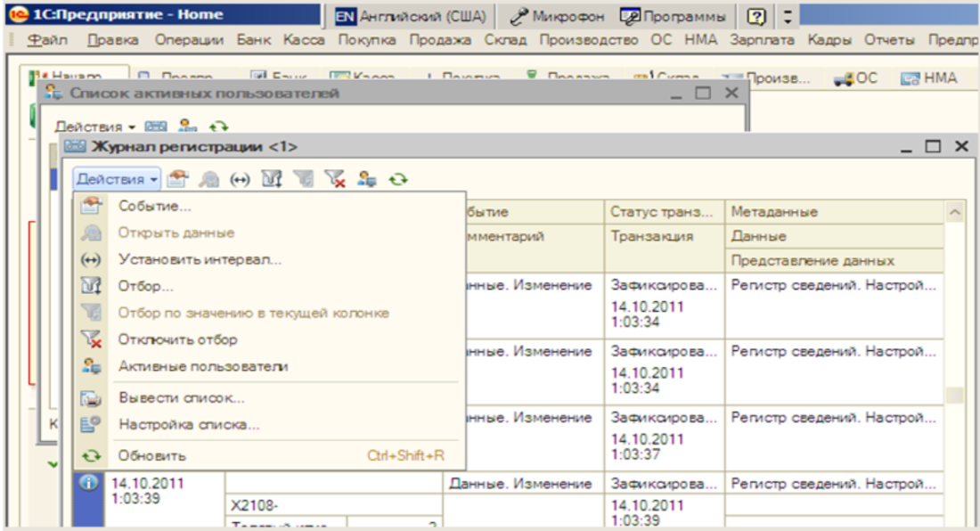Open the Склад menu
Image resolution: width=980 pixels, height=531 pixels.
(x=506, y=40)
